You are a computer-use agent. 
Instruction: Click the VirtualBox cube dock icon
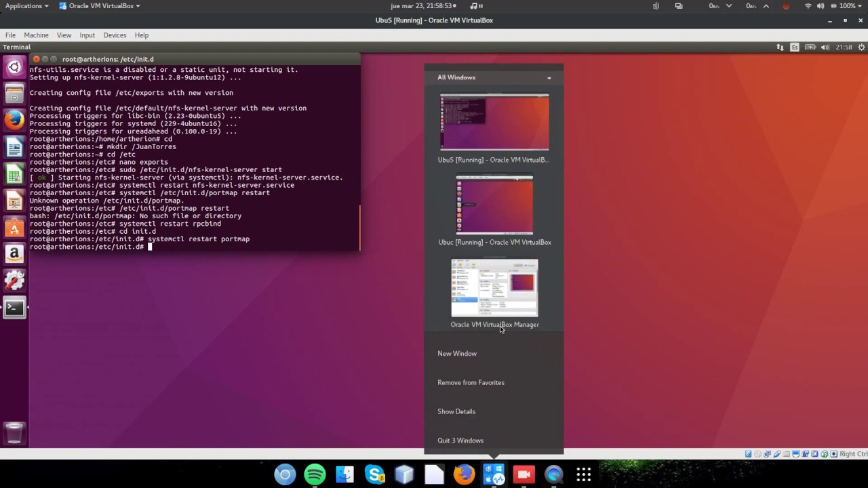tap(405, 474)
